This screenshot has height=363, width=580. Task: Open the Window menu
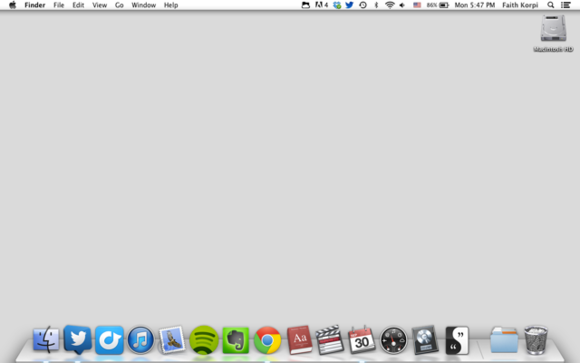[x=144, y=5]
